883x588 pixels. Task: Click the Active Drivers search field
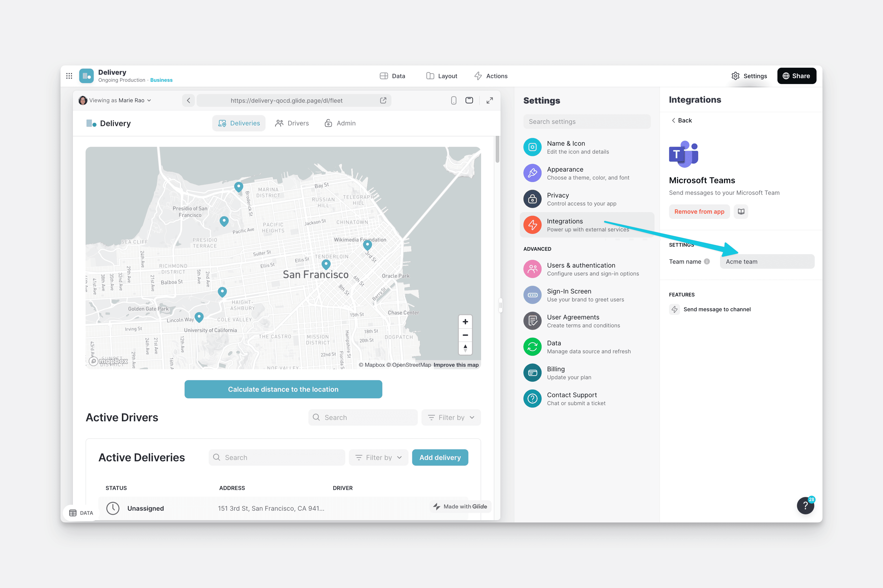[x=363, y=417]
